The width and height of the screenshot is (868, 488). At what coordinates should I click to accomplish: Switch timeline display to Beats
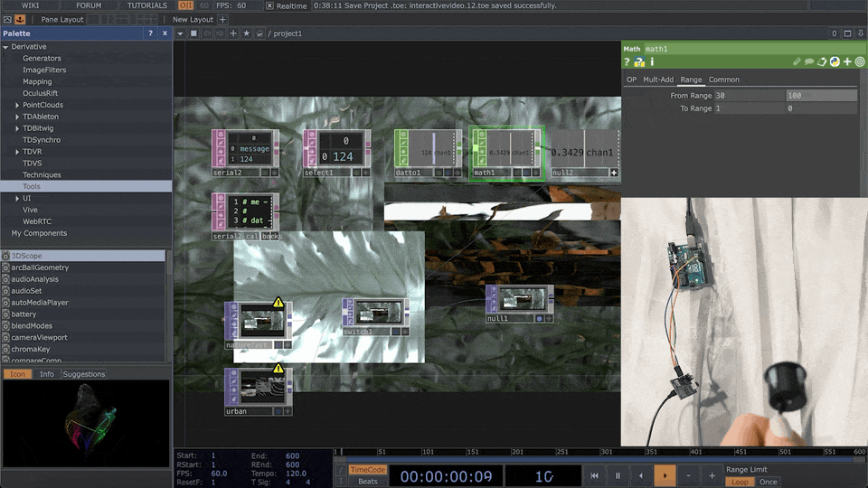[367, 482]
